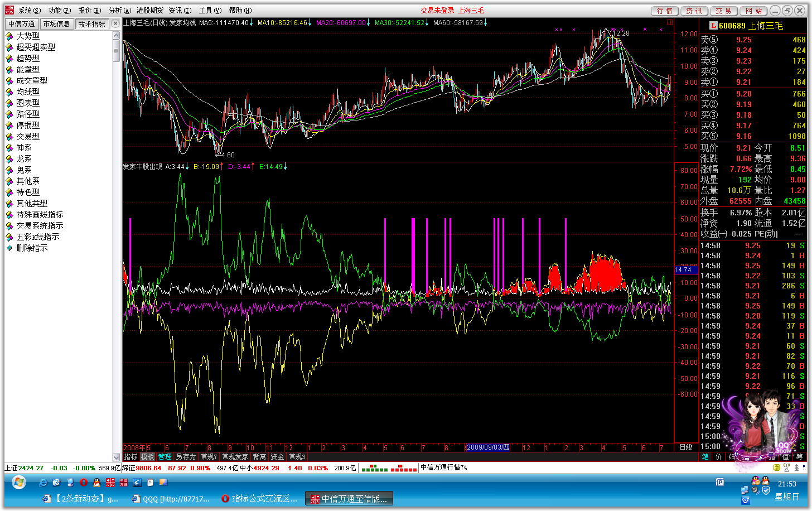Click the 日线 period selector
The height and width of the screenshot is (511, 812).
point(686,447)
